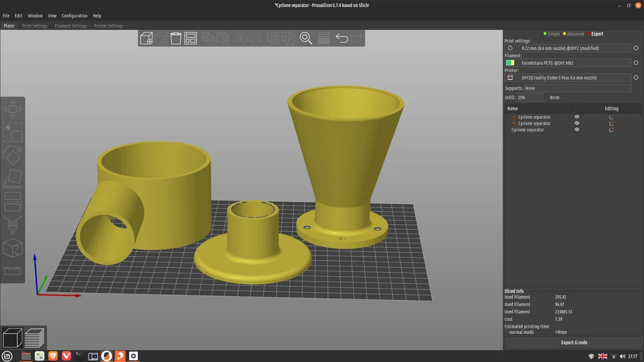Open the search magnifier in the toolbar
This screenshot has height=362, width=644.
(306, 38)
